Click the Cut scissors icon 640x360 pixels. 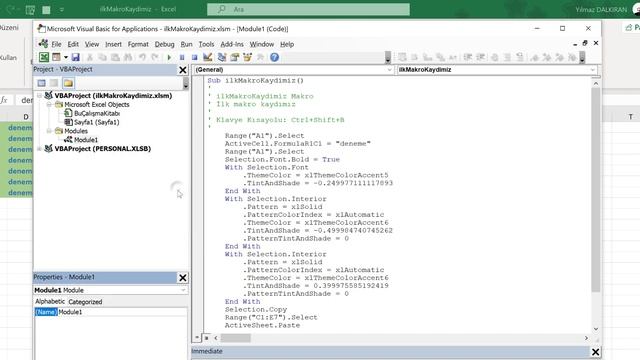tap(89, 58)
